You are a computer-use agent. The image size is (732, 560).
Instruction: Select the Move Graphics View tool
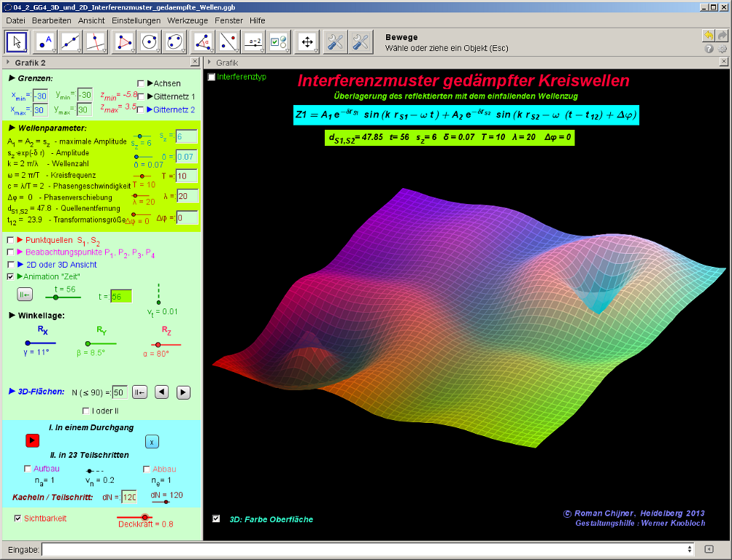tap(307, 42)
